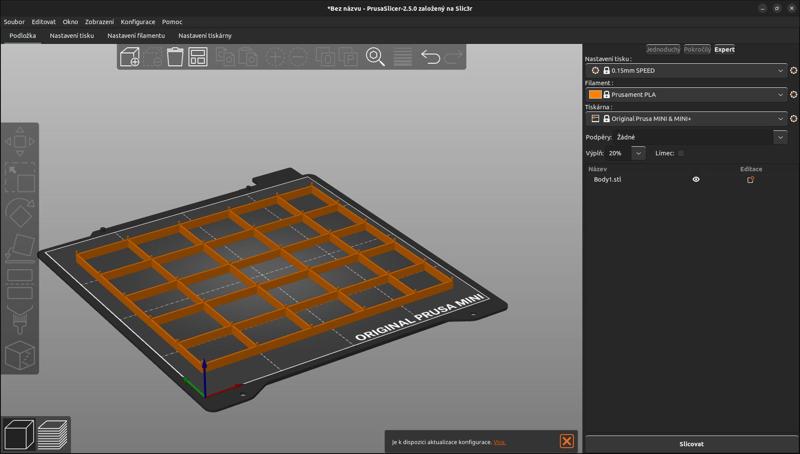Click the Add model icon in toolbar
Image resolution: width=800 pixels, height=454 pixels.
129,57
